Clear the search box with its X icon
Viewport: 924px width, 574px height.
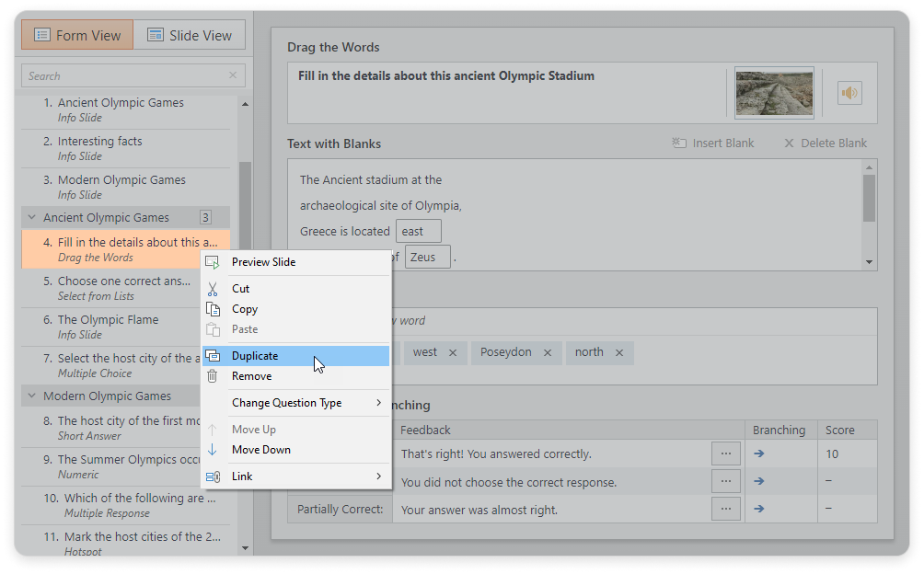point(233,75)
